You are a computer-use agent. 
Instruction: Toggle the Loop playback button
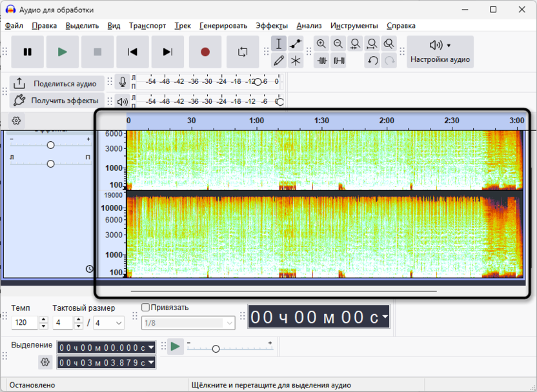click(243, 52)
